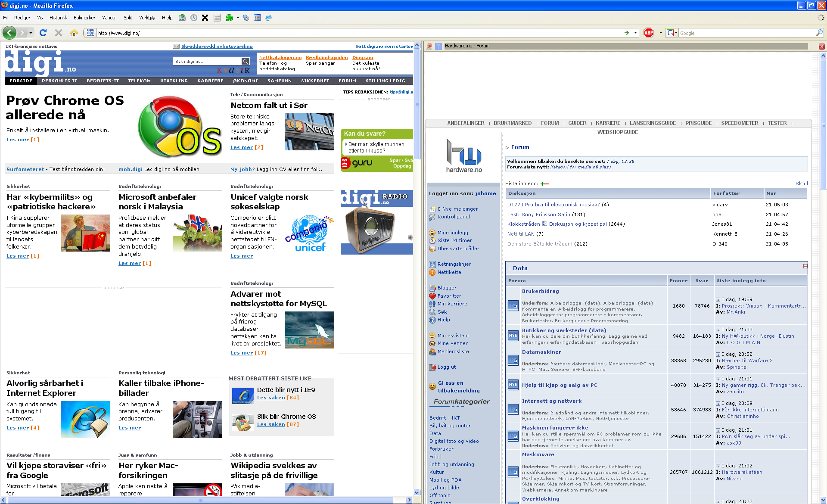
Task: Click the digi.no search magnifier button
Action: click(x=246, y=61)
